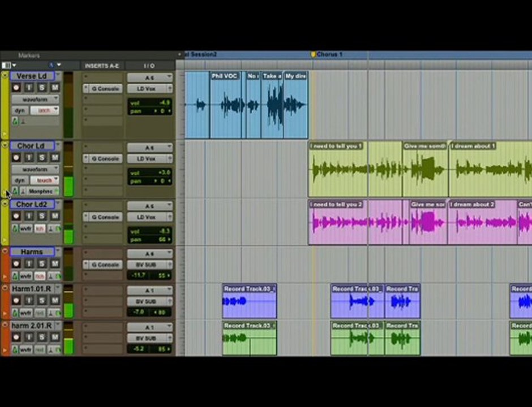The image size is (532, 407).
Task: Open Harms output selector BV SUB
Action: (149, 265)
